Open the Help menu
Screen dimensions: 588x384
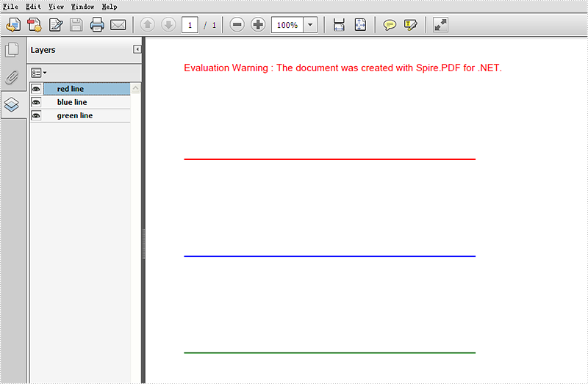pos(109,7)
